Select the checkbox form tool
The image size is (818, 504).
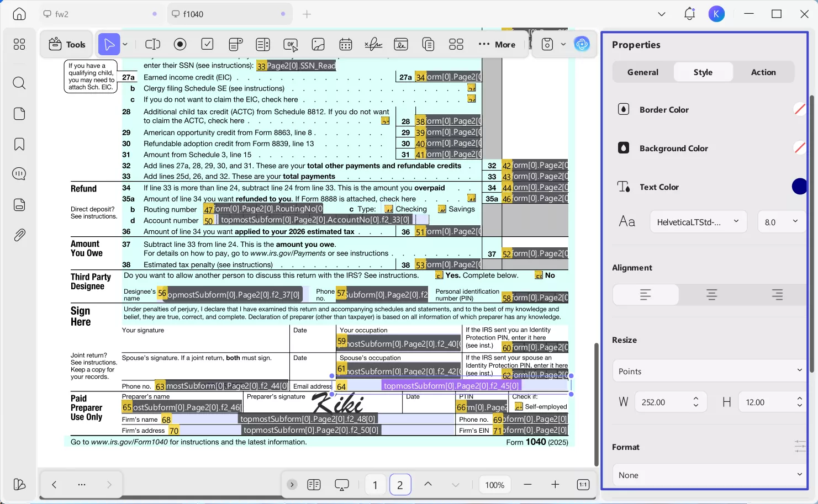[x=208, y=44]
